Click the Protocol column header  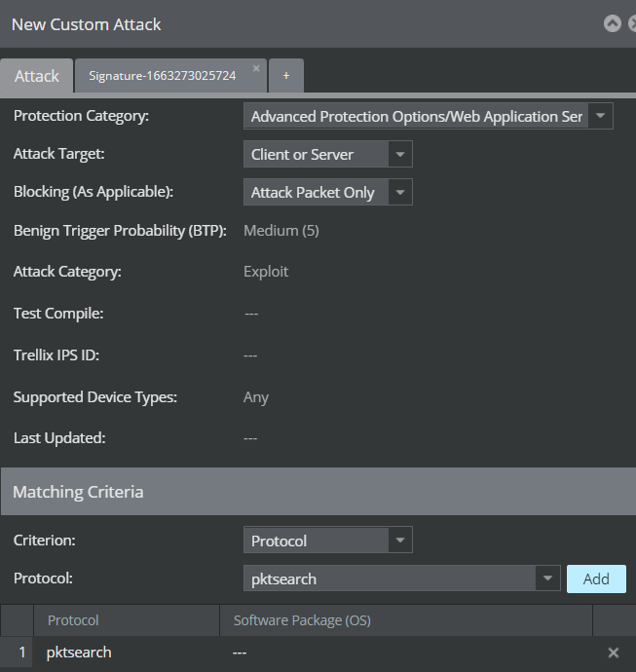(x=127, y=620)
